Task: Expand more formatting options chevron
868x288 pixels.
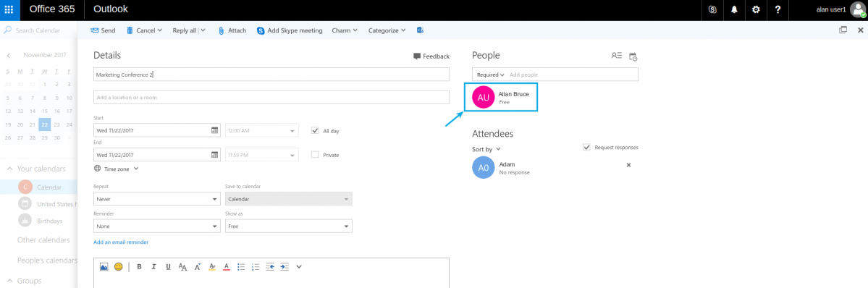Action: [x=299, y=266]
